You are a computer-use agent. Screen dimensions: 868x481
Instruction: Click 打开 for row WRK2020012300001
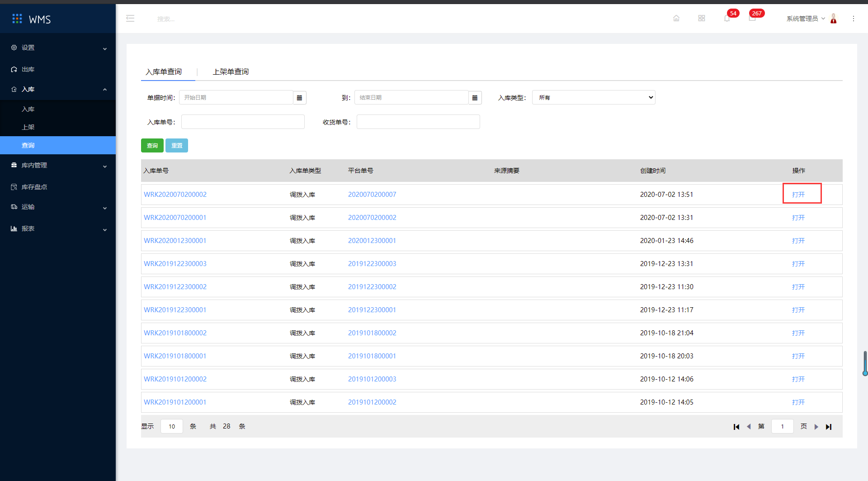[x=798, y=241]
